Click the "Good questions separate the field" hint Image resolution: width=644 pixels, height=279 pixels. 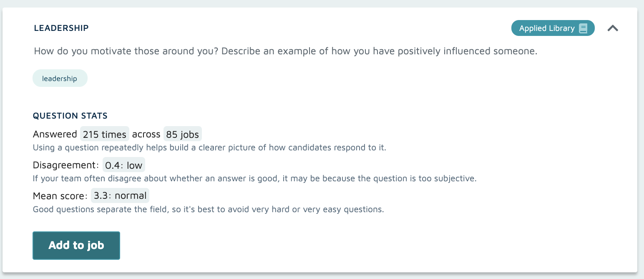tap(208, 209)
